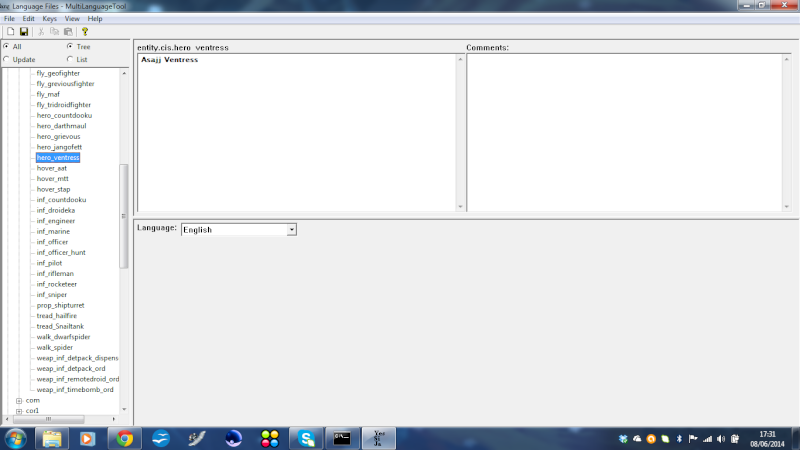Select hero_jangofett tree entry
Image resolution: width=800 pixels, height=450 pixels.
[59, 147]
